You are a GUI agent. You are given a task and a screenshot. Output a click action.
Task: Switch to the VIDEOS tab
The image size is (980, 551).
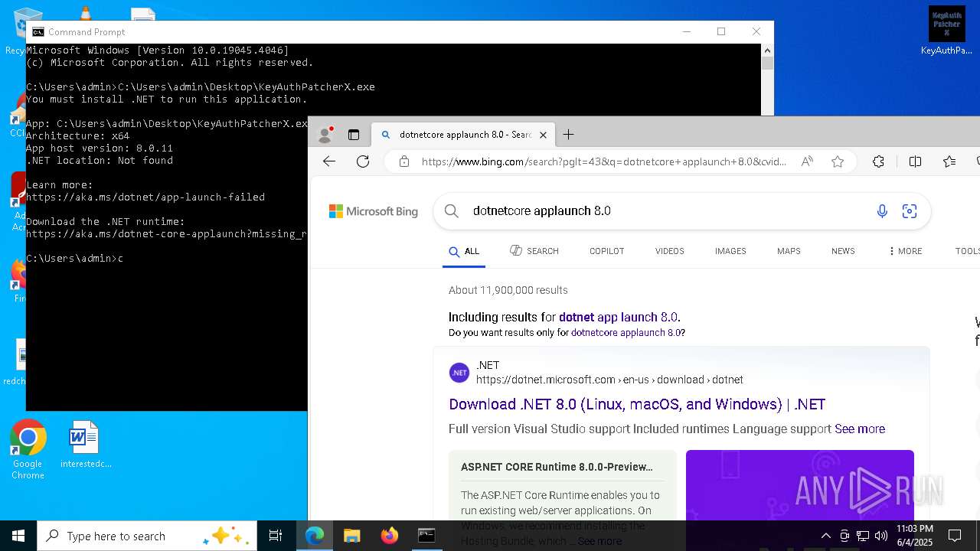point(670,251)
